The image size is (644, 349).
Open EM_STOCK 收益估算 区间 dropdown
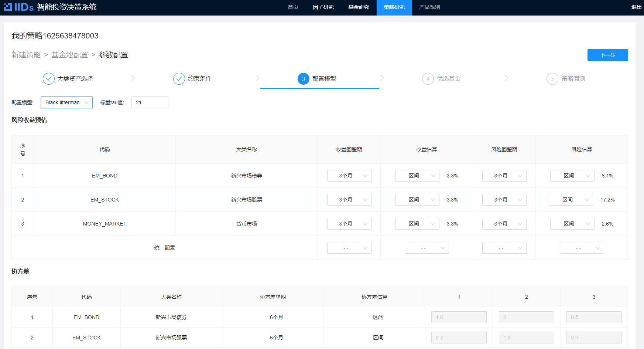pyautogui.click(x=417, y=200)
